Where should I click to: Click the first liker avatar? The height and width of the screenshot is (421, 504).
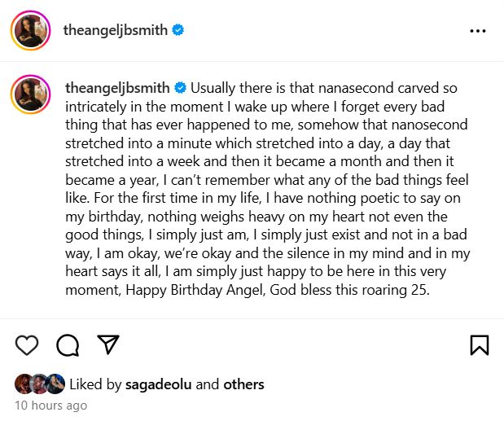24,384
